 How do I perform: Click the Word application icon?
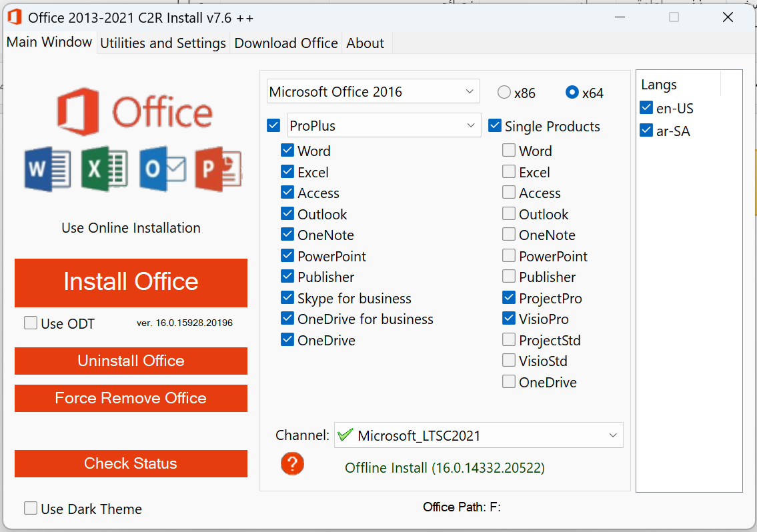47,169
